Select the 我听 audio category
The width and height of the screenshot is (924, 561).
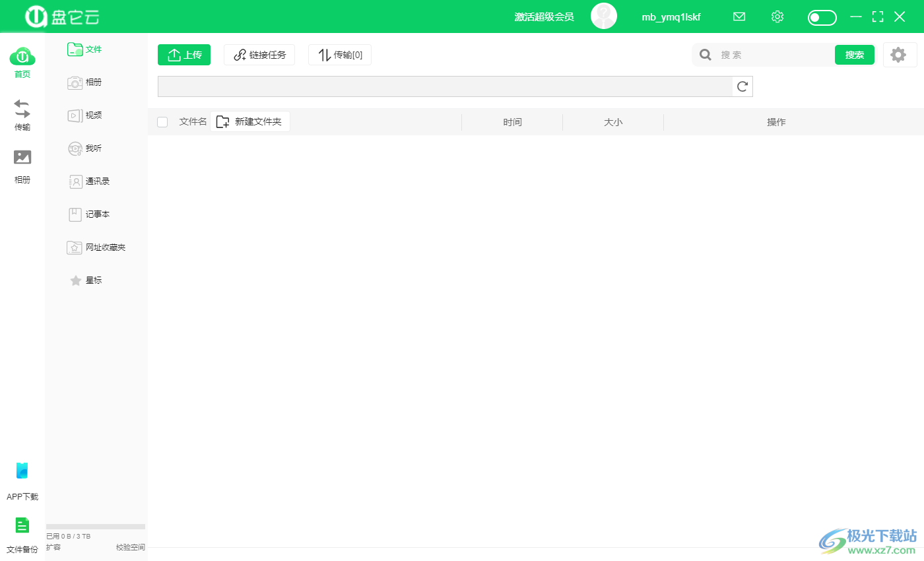coord(84,148)
